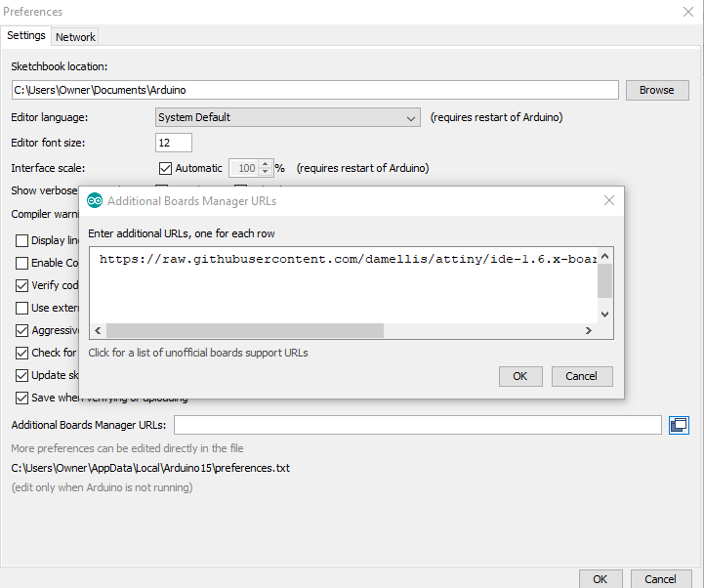This screenshot has width=704, height=588.
Task: Select the Settings tab
Action: coord(26,35)
